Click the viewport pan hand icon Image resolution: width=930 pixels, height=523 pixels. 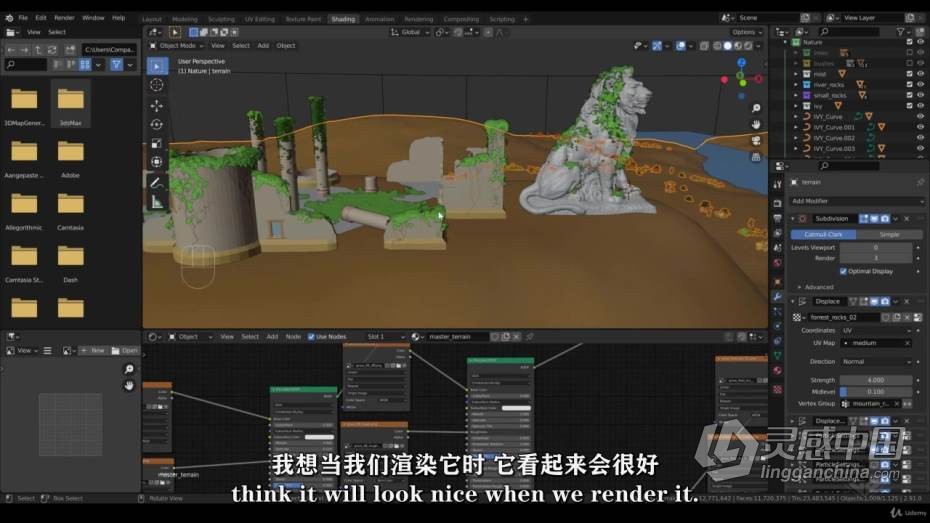click(x=756, y=125)
